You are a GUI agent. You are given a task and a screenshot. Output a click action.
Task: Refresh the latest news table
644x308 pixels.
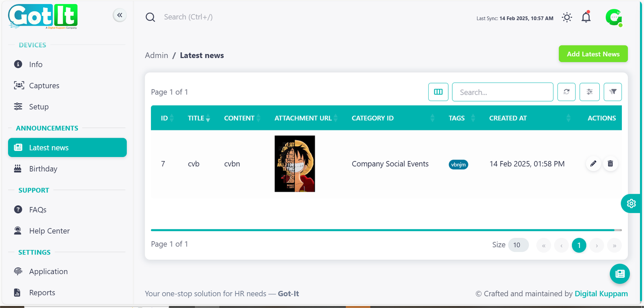point(566,92)
